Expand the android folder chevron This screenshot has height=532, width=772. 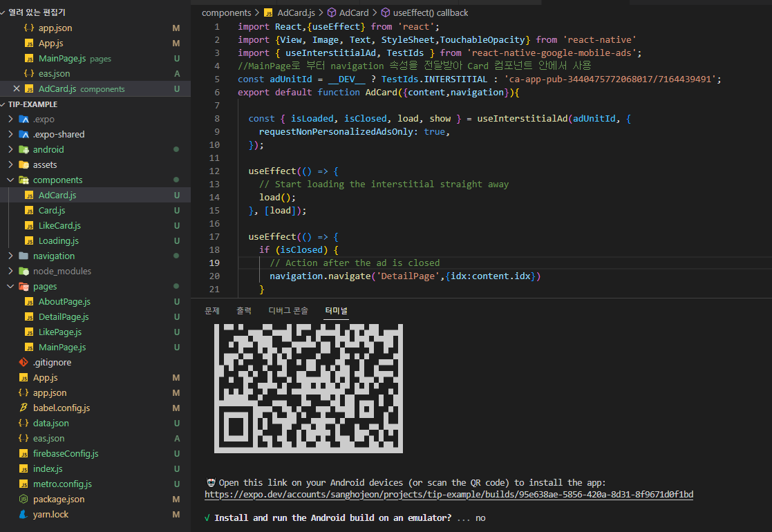(11, 150)
